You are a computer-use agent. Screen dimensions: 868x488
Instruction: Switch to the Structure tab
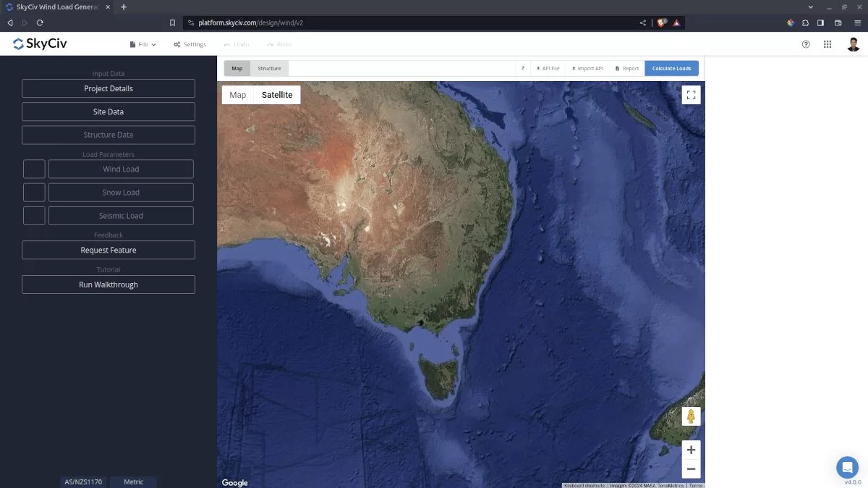click(269, 67)
